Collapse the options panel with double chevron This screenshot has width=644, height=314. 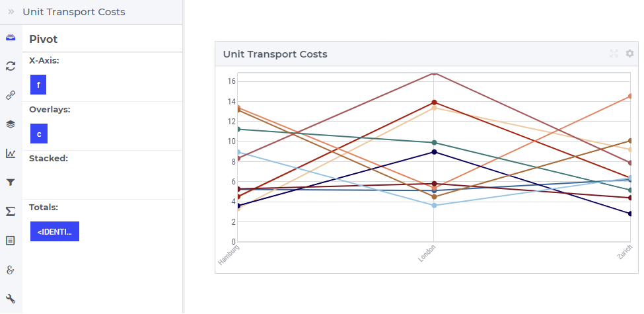[x=11, y=12]
